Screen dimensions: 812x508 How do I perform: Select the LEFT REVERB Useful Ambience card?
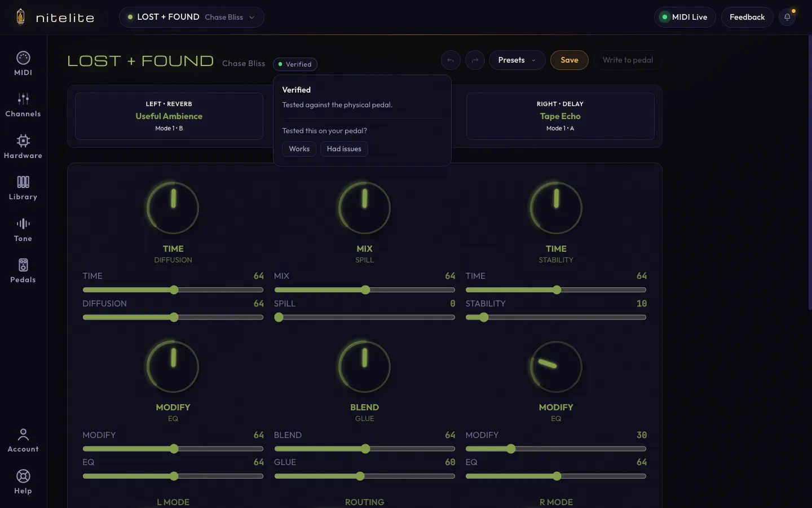[169, 116]
